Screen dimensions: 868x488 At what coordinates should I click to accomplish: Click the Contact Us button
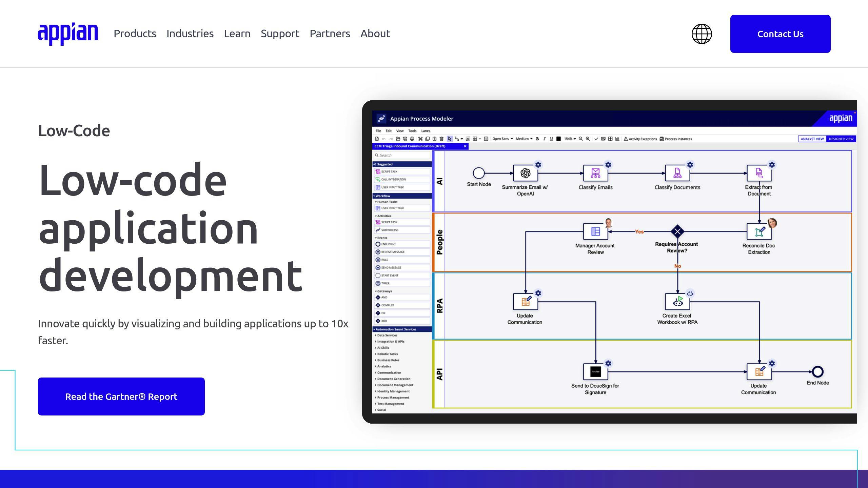tap(780, 34)
